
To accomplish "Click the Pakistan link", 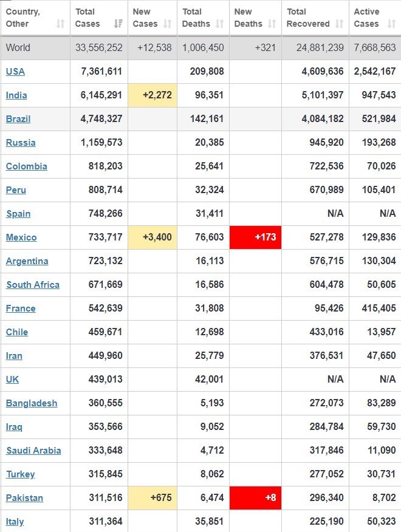I will coord(24,498).
